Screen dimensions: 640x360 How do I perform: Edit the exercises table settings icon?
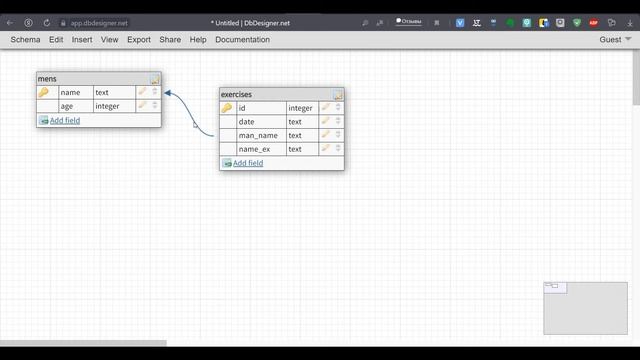338,95
